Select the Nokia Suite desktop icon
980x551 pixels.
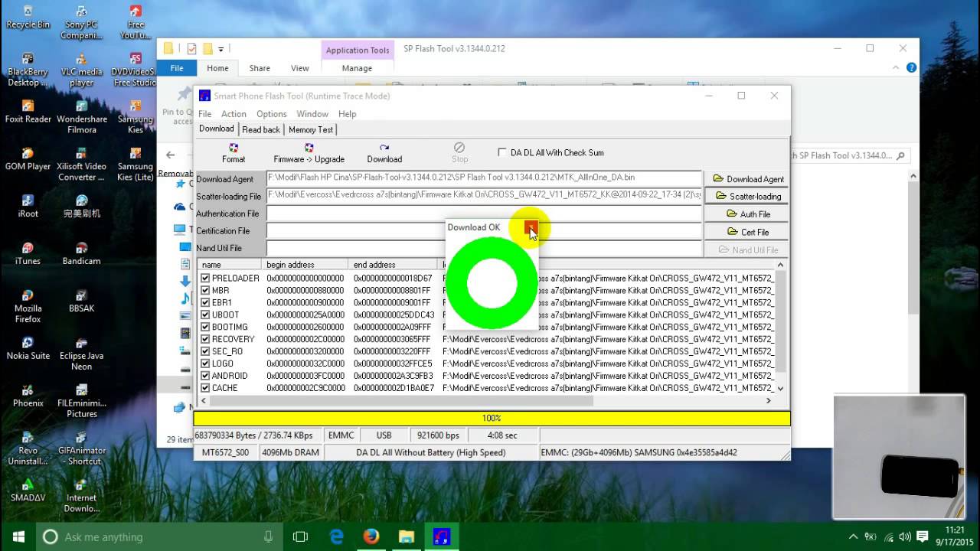click(28, 349)
